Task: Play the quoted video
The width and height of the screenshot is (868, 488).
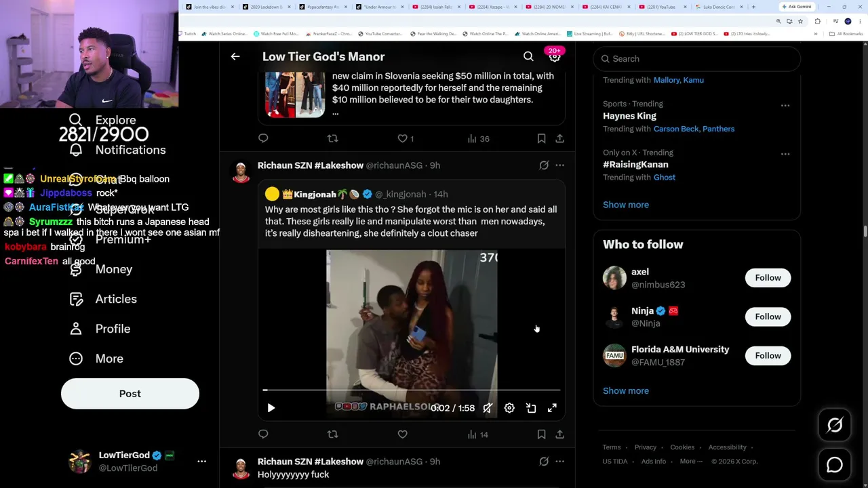Action: coord(271,408)
